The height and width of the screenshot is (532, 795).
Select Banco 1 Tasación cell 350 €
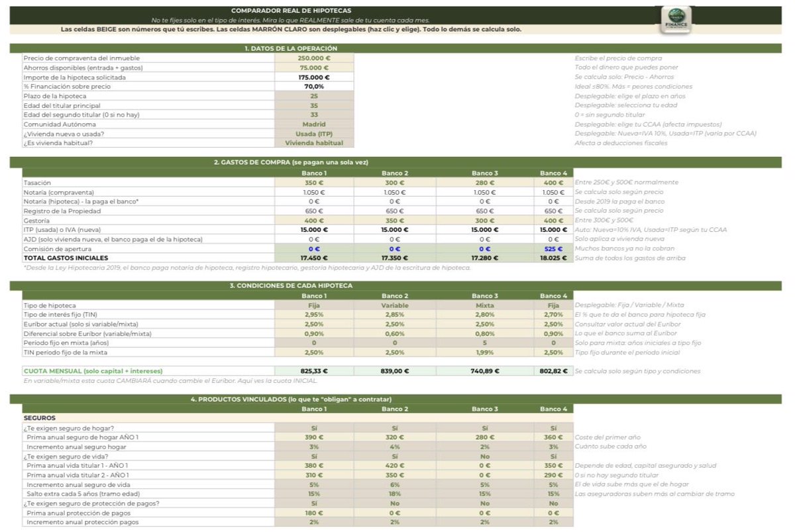(x=314, y=182)
